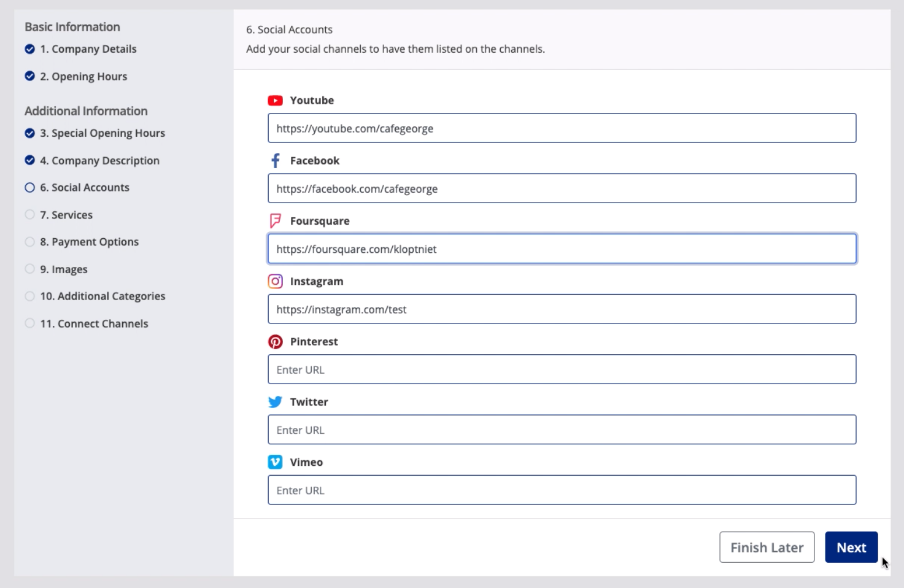Open step 10. Additional Categories
The height and width of the screenshot is (588, 904).
102,296
